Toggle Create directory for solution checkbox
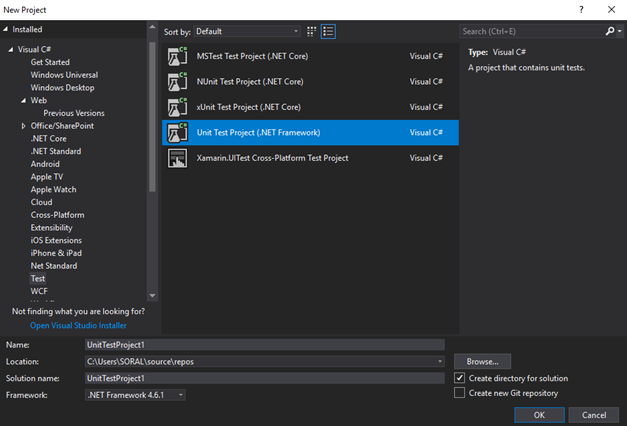This screenshot has height=426, width=627. tap(459, 378)
